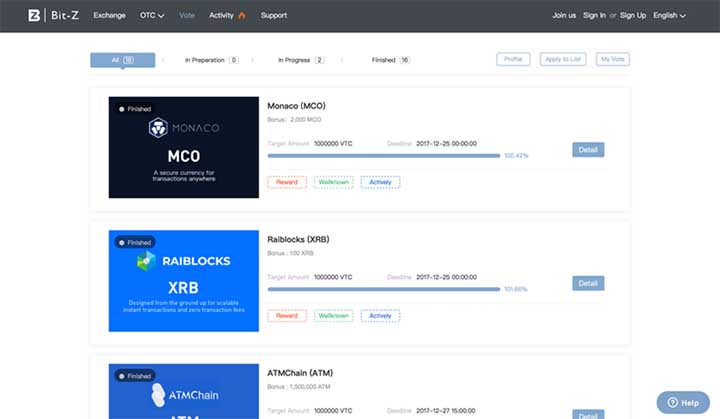Image resolution: width=720 pixels, height=419 pixels.
Task: Click Raiblocks' 101.66% percentage
Action: [516, 289]
